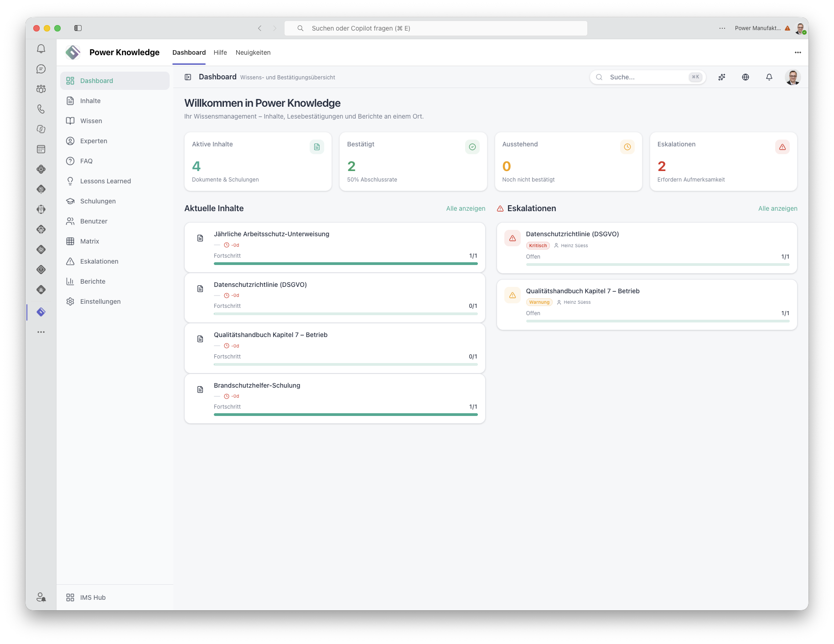
Task: Open title bar ellipsis menu
Action: 722,28
